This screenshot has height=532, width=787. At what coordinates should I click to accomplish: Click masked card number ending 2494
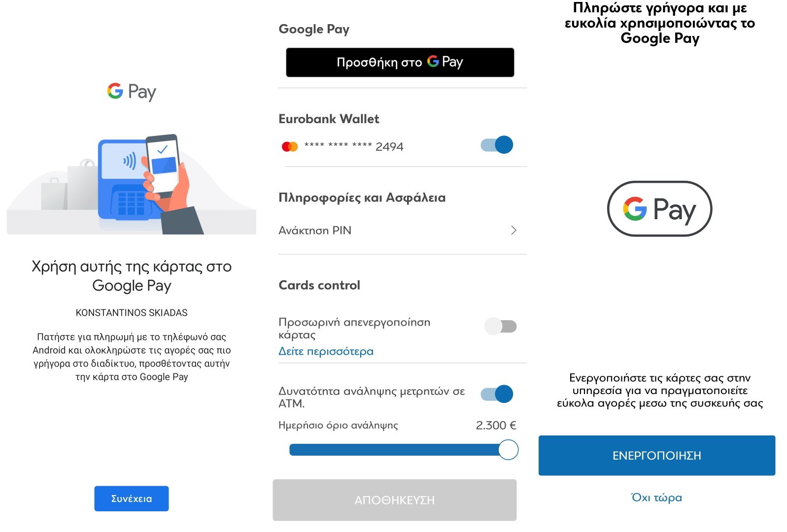354,146
